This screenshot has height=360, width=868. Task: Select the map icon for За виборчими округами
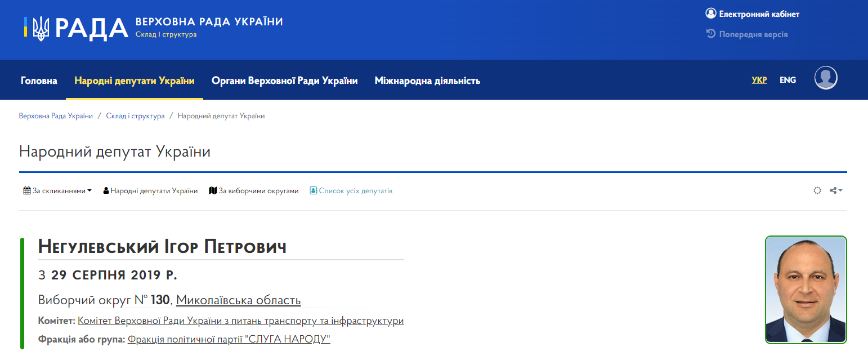(x=212, y=190)
